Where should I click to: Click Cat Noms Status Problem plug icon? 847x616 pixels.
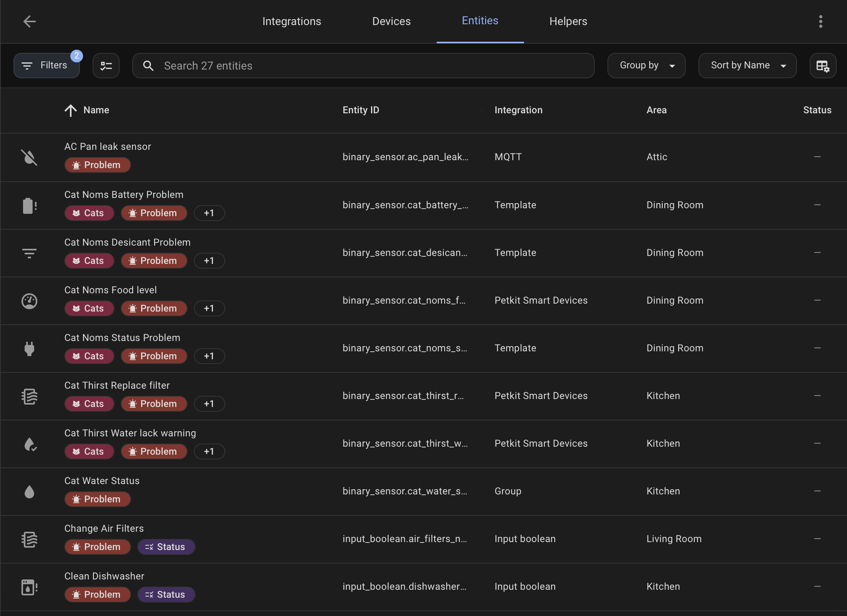[x=29, y=349]
